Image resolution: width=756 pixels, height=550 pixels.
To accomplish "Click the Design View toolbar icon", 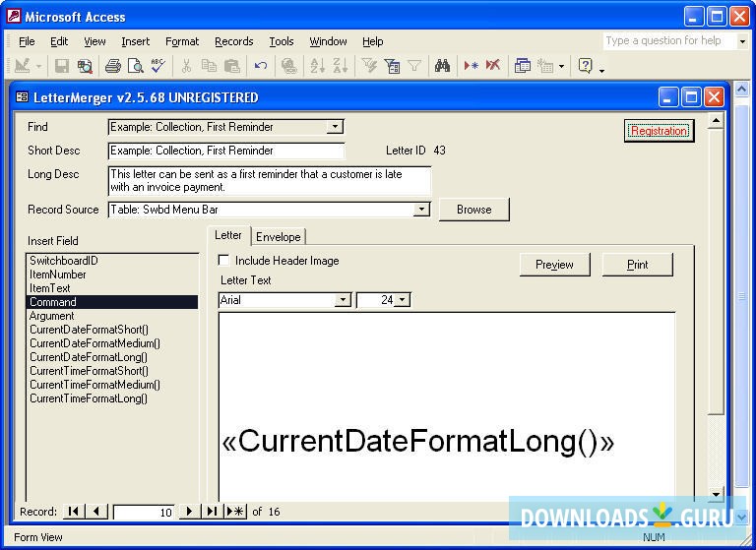I will pos(23,66).
